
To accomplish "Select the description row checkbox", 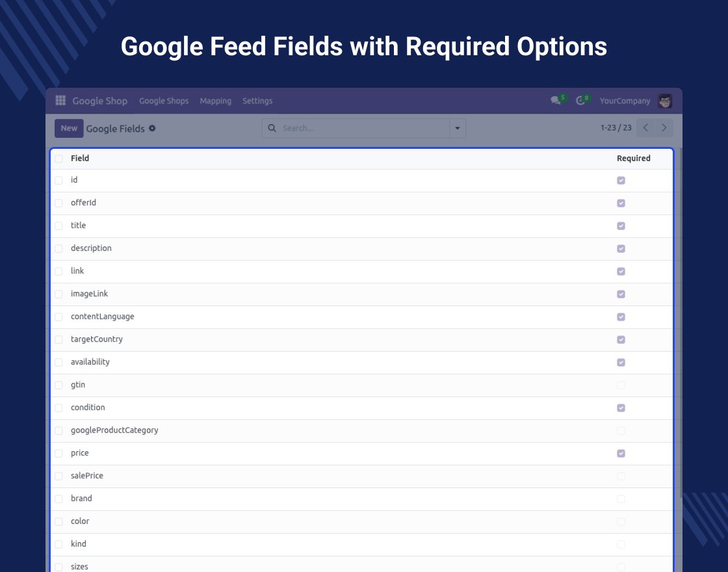I will pos(58,249).
